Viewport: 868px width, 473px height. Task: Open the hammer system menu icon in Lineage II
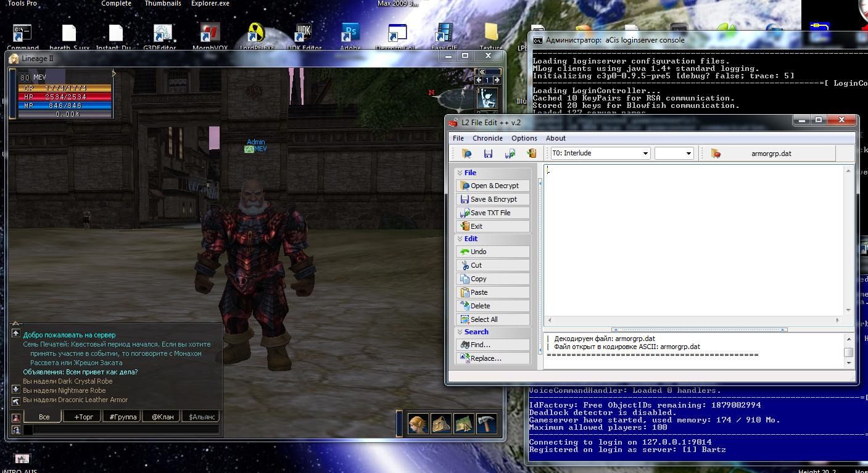(486, 424)
